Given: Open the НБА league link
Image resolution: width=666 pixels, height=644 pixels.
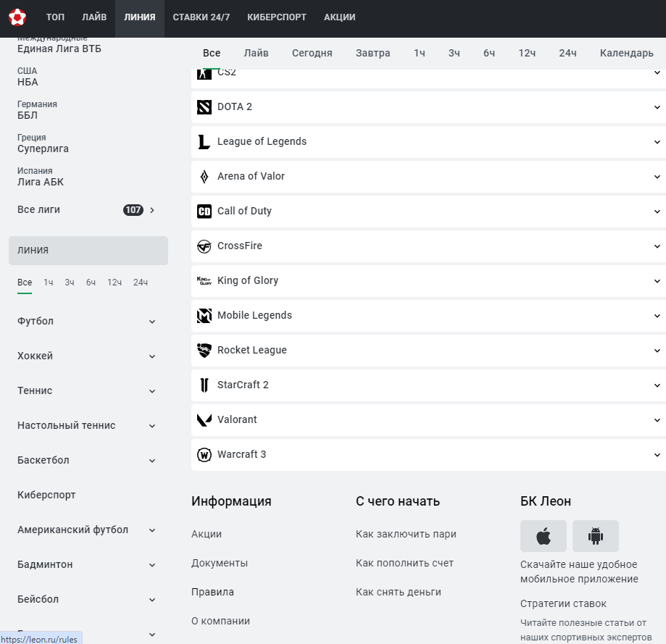Looking at the screenshot, I should 28,82.
